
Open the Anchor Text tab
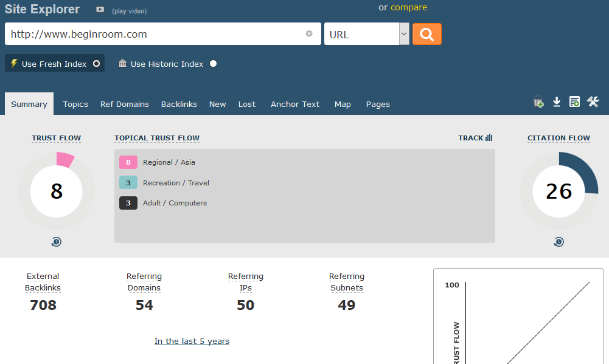click(295, 104)
